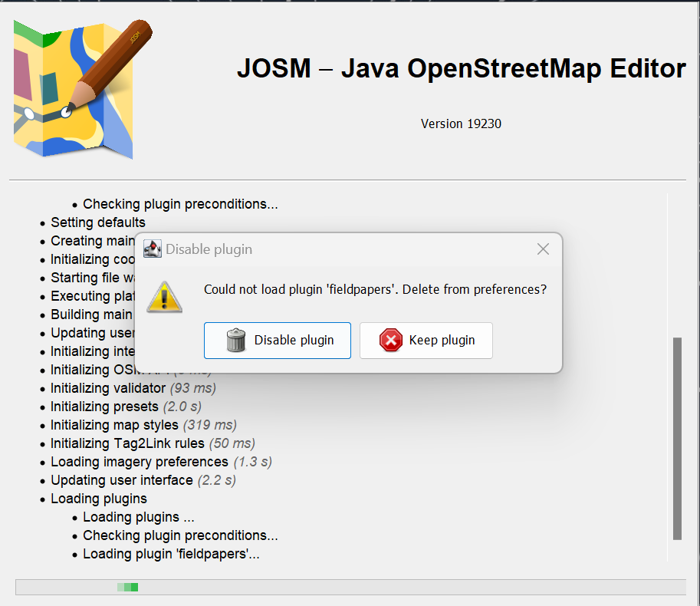Click the red X icon on Keep plugin
700x606 pixels.
tap(390, 341)
